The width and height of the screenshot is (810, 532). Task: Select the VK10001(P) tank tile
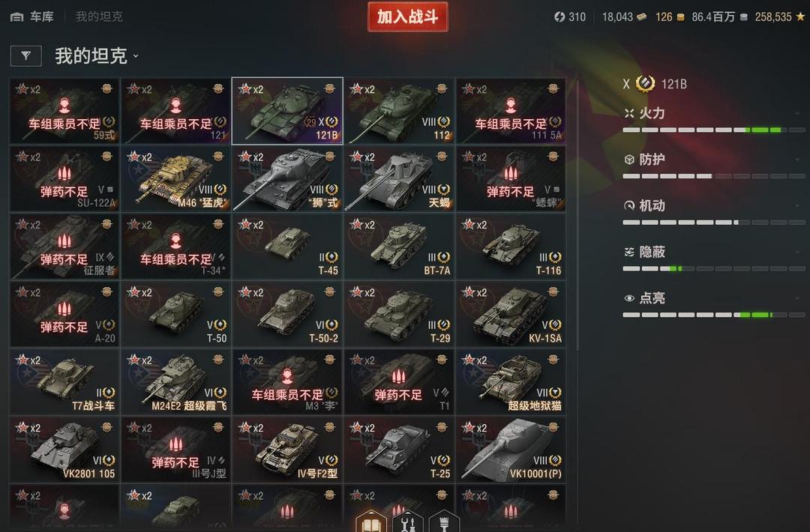tap(511, 450)
